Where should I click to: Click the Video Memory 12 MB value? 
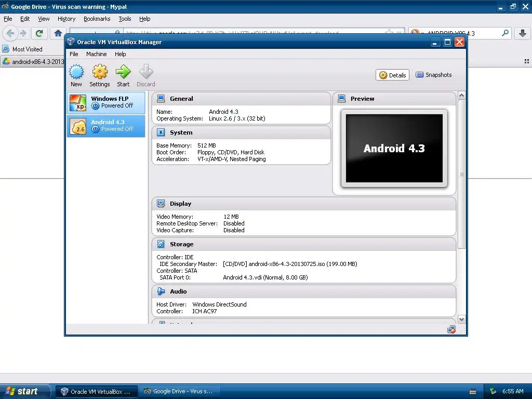231,217
